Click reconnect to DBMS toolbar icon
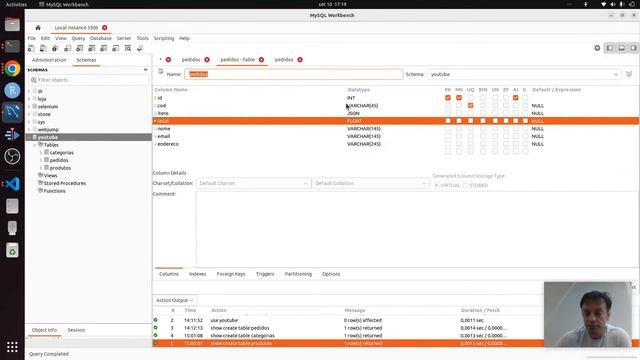This screenshot has width=640, height=360. click(140, 48)
